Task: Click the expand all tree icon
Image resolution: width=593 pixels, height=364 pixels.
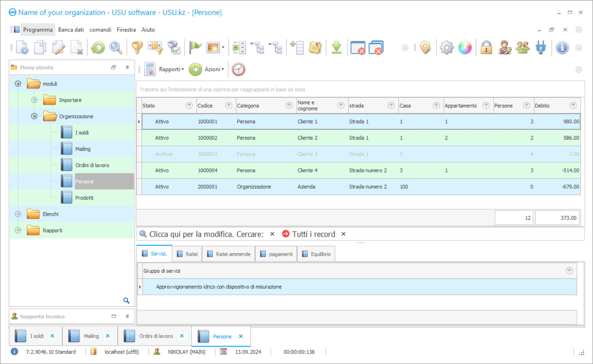Action: coord(257,48)
